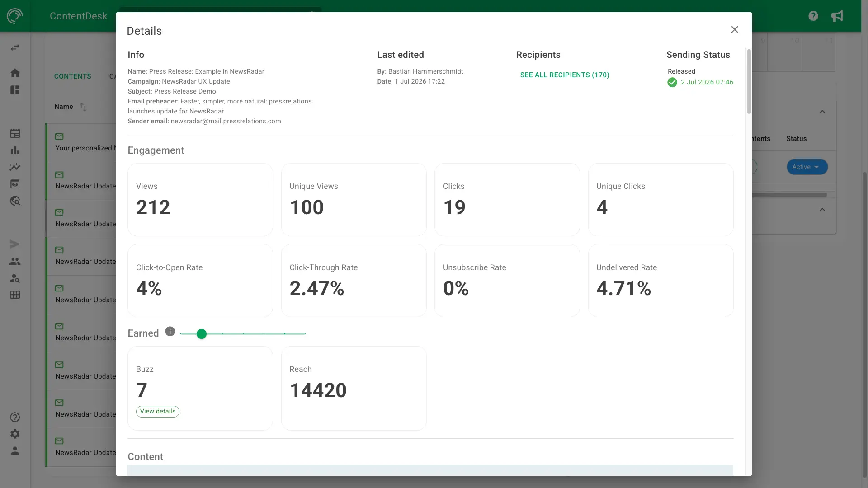This screenshot has height=488, width=868.
Task: Click View details button under Buzz
Action: [x=158, y=412]
